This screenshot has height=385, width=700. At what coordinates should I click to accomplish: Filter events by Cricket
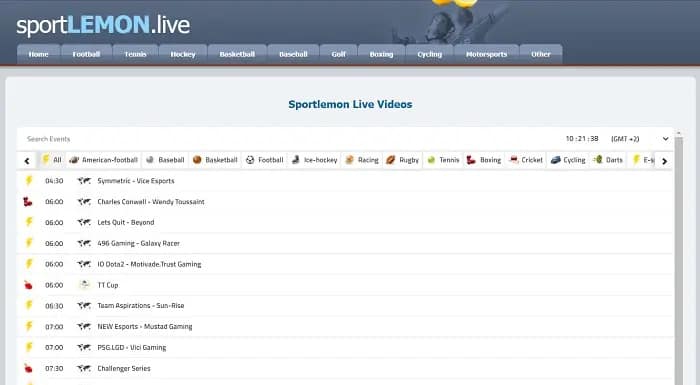click(x=526, y=160)
